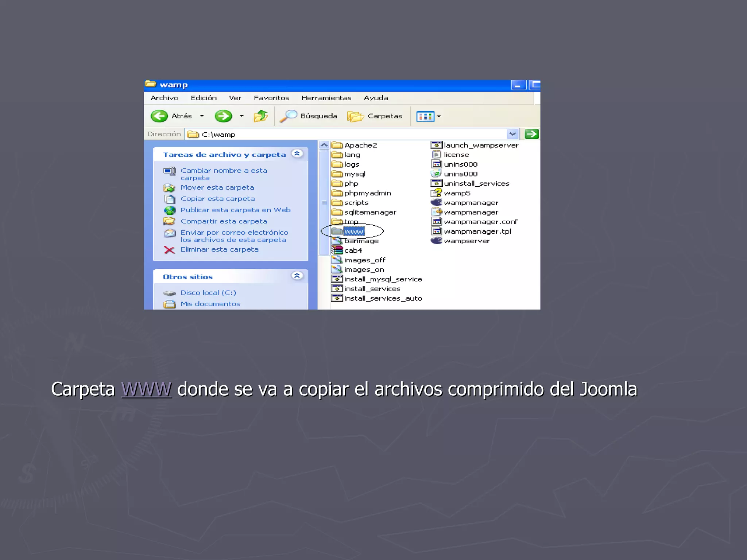Open the Edición menu
Screen dimensions: 747x560
(204, 98)
